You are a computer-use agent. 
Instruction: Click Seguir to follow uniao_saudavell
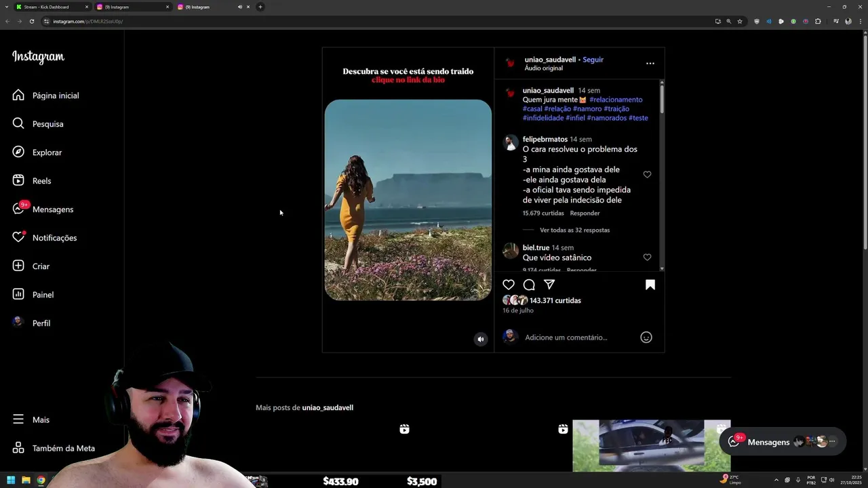[593, 60]
